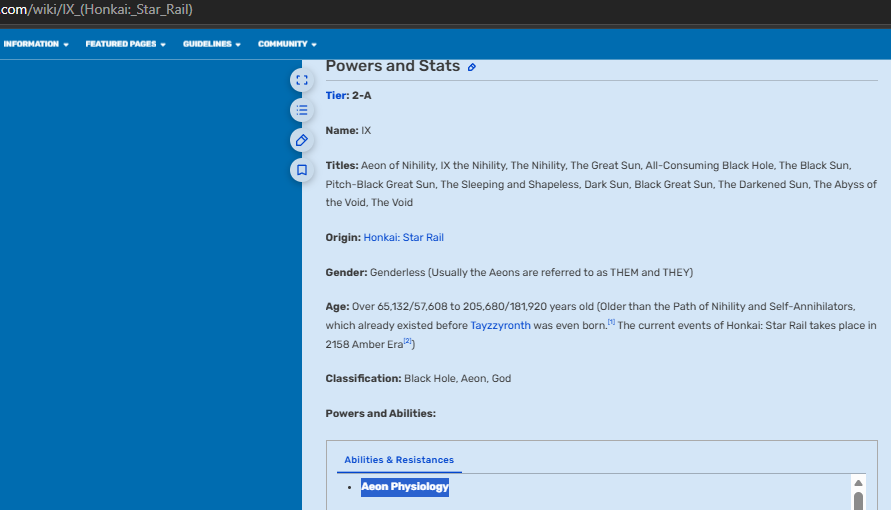The image size is (891, 510).
Task: Click the abilities box scrollbar thumb
Action: pyautogui.click(x=859, y=501)
